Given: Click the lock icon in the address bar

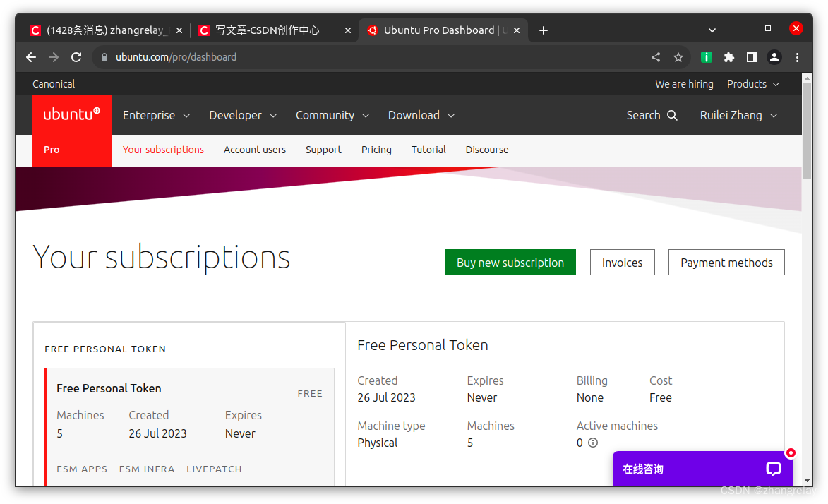Looking at the screenshot, I should click(104, 57).
